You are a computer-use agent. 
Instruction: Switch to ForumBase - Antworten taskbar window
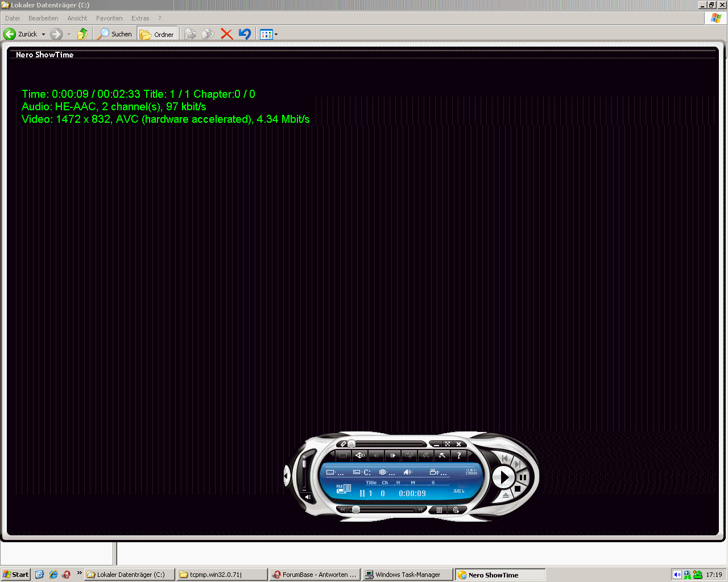(x=315, y=575)
